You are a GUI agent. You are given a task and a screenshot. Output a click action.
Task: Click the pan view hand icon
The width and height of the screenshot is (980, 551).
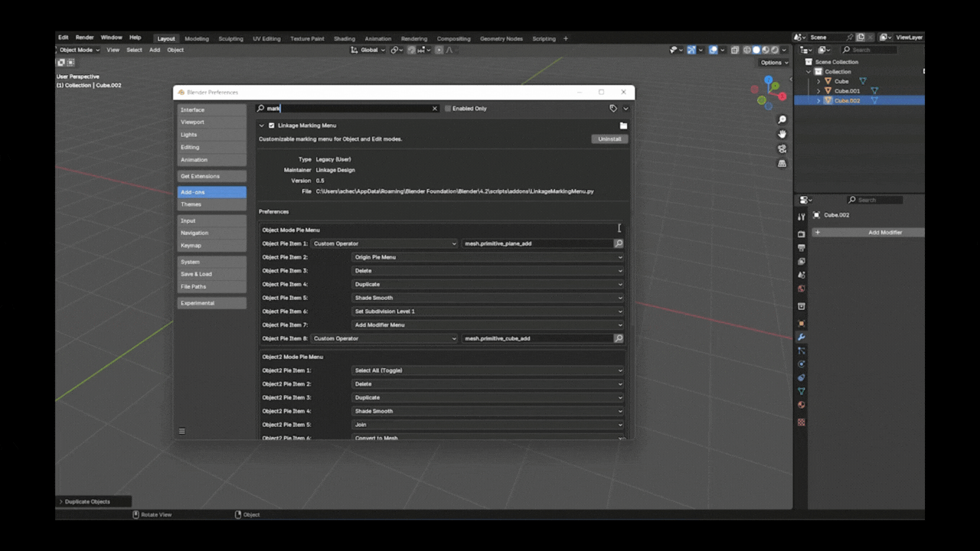[782, 135]
